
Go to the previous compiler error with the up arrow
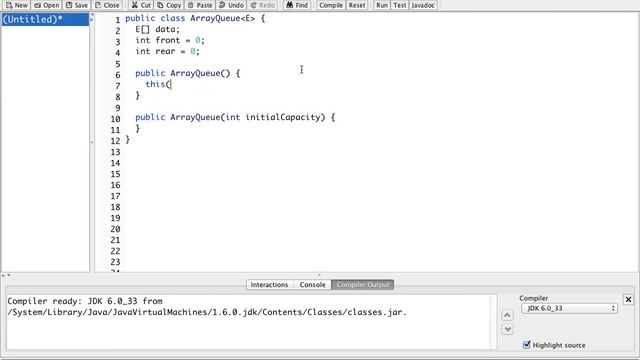point(507,315)
